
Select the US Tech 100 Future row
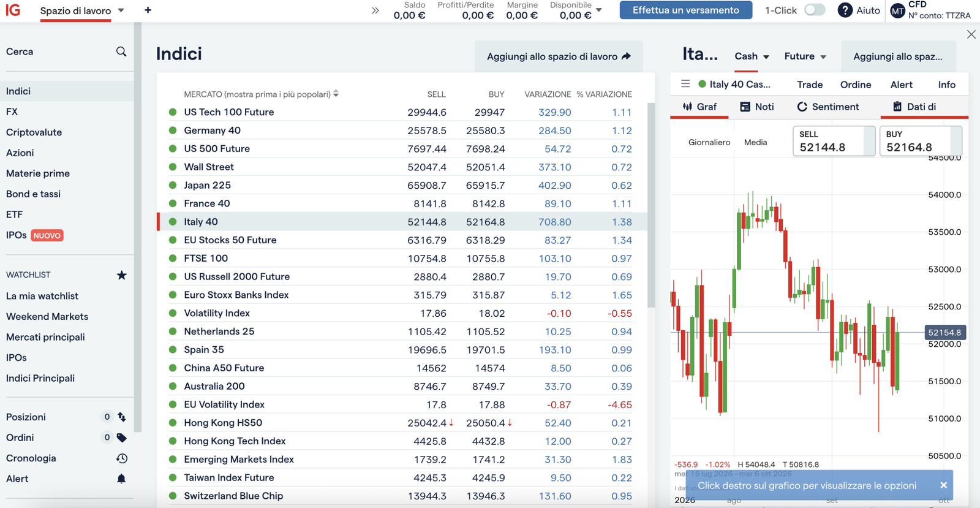pyautogui.click(x=402, y=112)
